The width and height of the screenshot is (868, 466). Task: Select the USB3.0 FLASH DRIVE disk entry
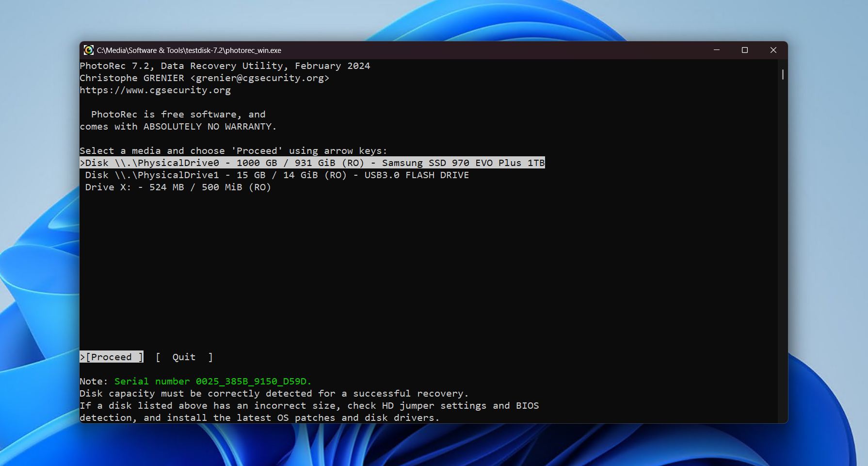[276, 175]
